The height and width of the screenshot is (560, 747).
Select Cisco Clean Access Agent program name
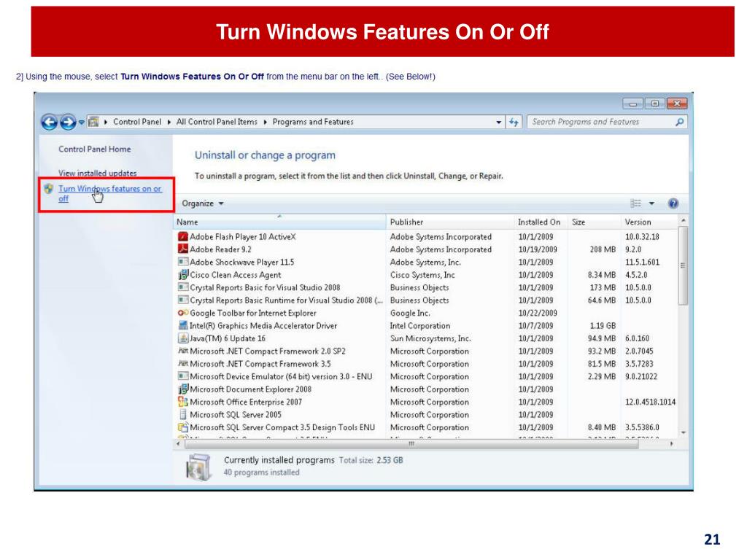pyautogui.click(x=236, y=275)
